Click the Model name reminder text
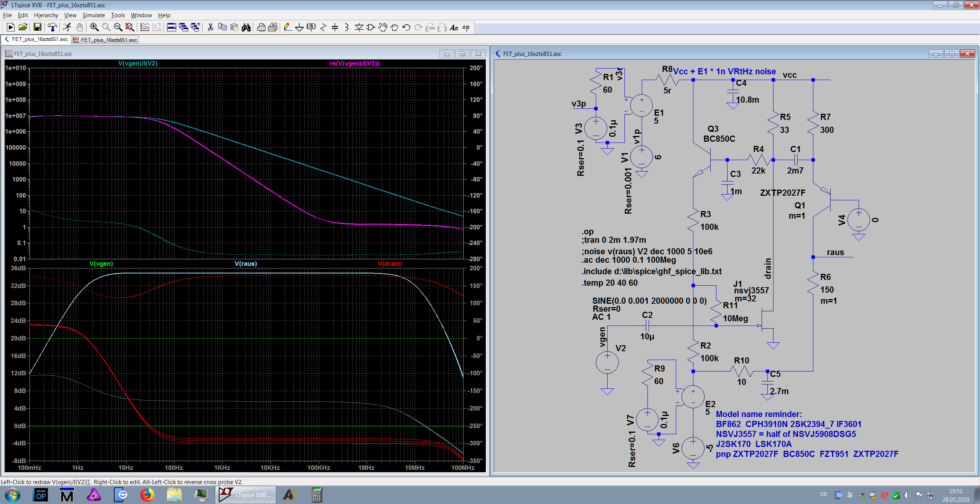980x504 pixels. (x=759, y=414)
